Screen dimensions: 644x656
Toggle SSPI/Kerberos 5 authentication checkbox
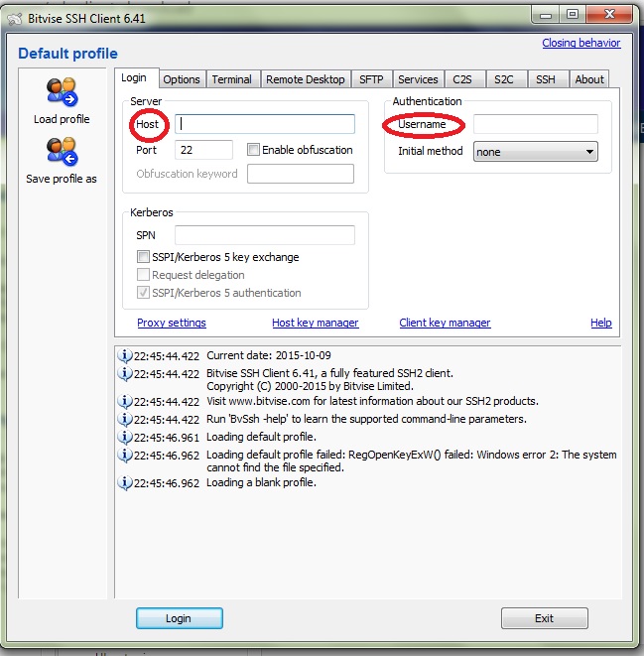(x=143, y=293)
